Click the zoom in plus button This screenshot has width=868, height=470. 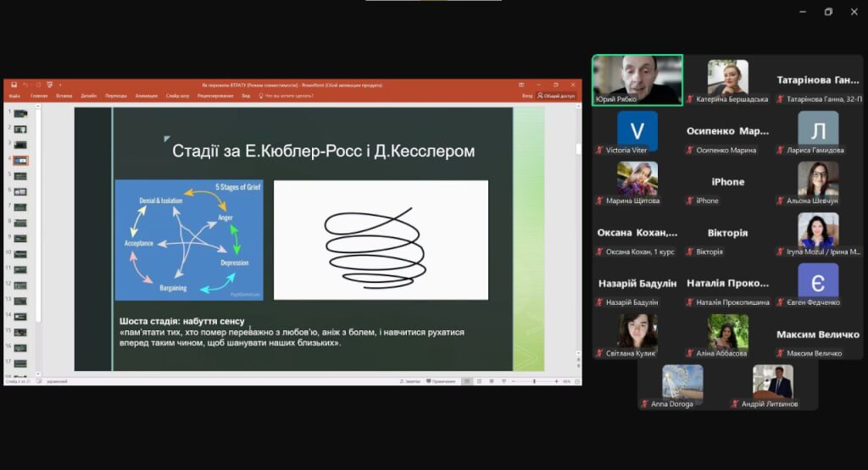click(x=557, y=381)
